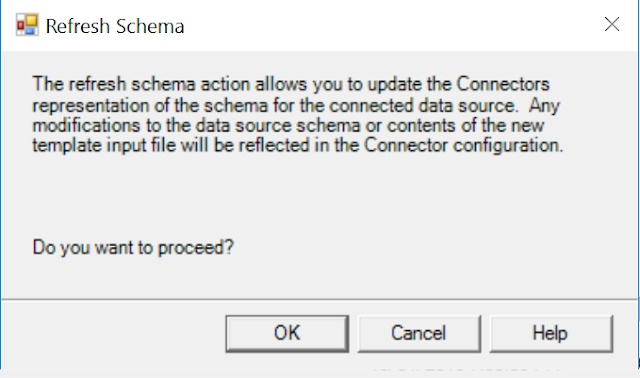Click the word "Any" ending the second line
640x378 pixels.
pyautogui.click(x=544, y=106)
